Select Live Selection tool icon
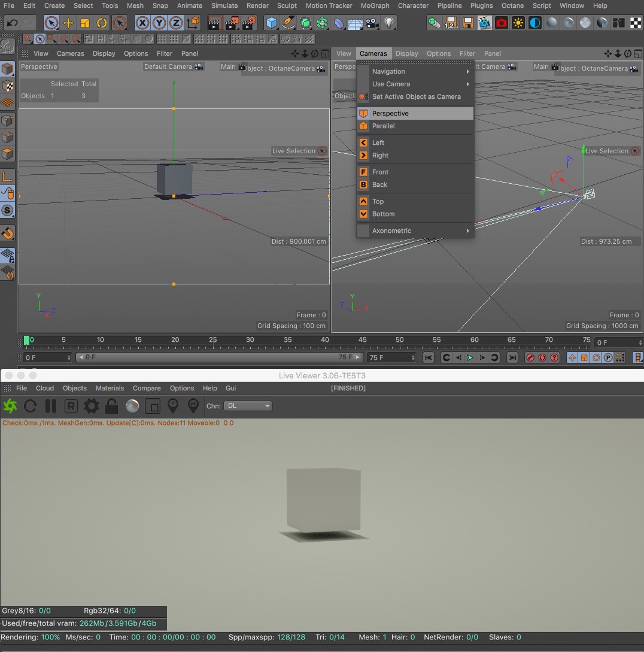The width and height of the screenshot is (644, 652). (x=51, y=23)
